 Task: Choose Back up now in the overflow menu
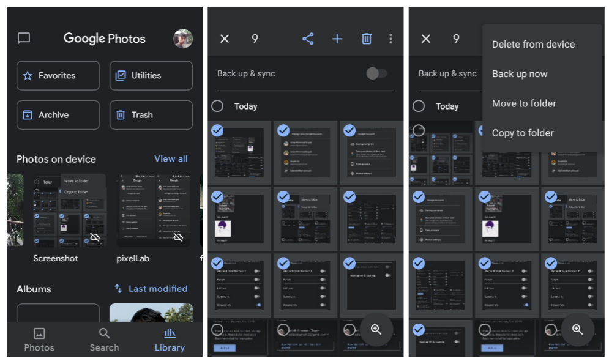pos(520,74)
